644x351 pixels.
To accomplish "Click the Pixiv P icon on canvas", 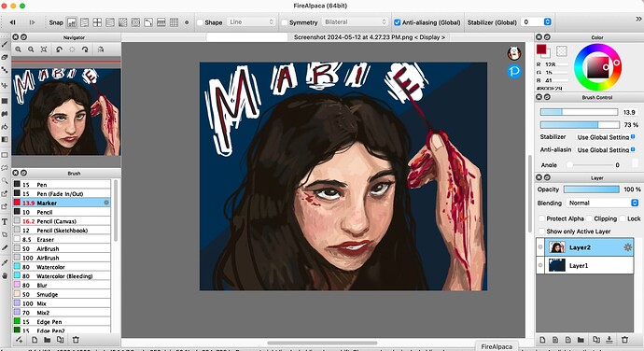I will click(514, 72).
